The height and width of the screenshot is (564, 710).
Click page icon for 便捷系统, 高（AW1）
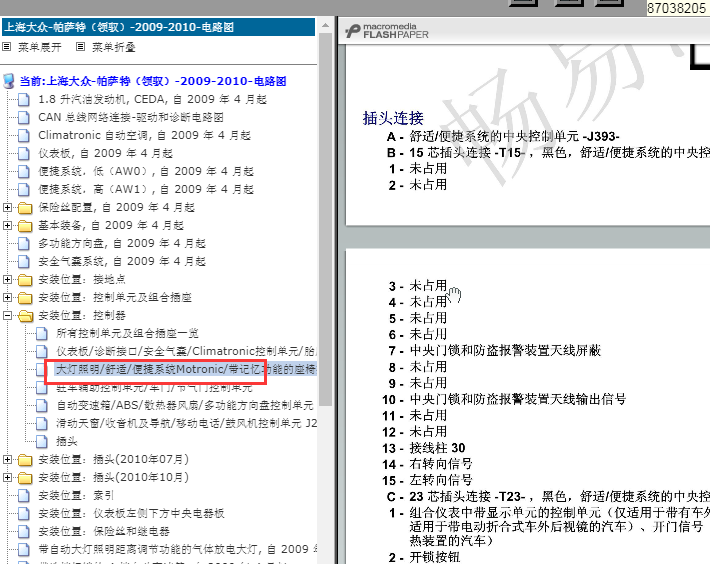point(24,189)
